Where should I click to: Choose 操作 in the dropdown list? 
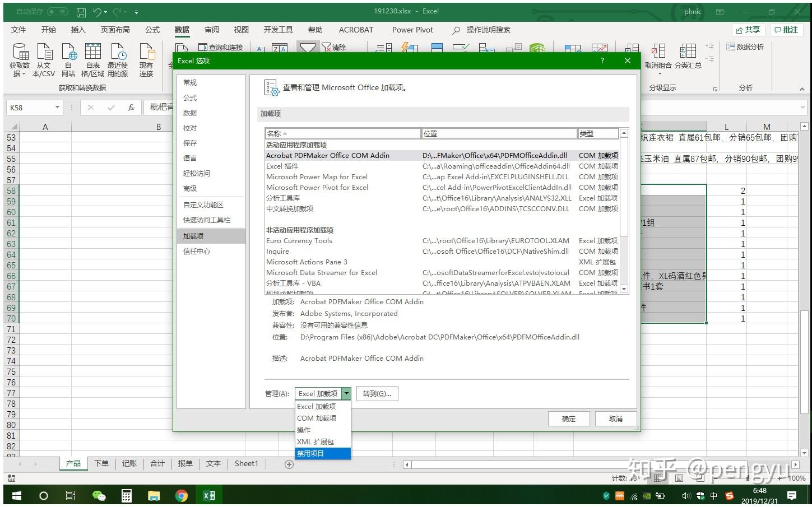[323, 430]
